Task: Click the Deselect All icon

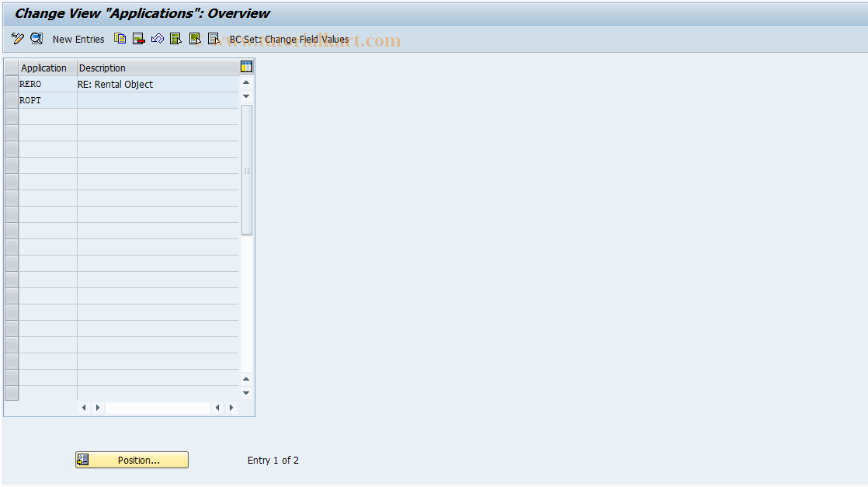Action: pyautogui.click(x=214, y=39)
